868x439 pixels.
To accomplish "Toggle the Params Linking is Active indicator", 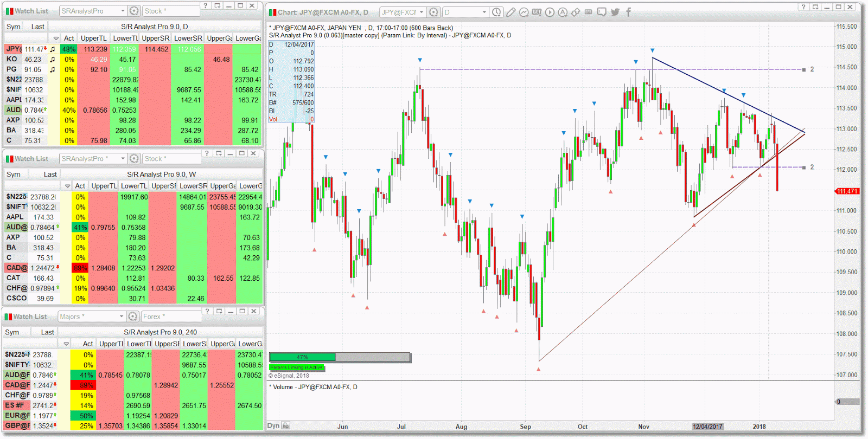I will point(297,367).
